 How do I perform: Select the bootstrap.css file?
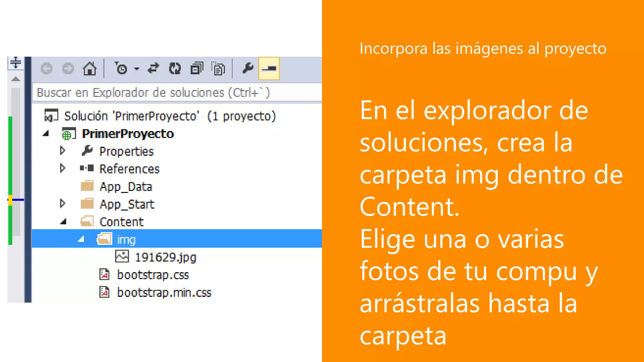coord(153,275)
